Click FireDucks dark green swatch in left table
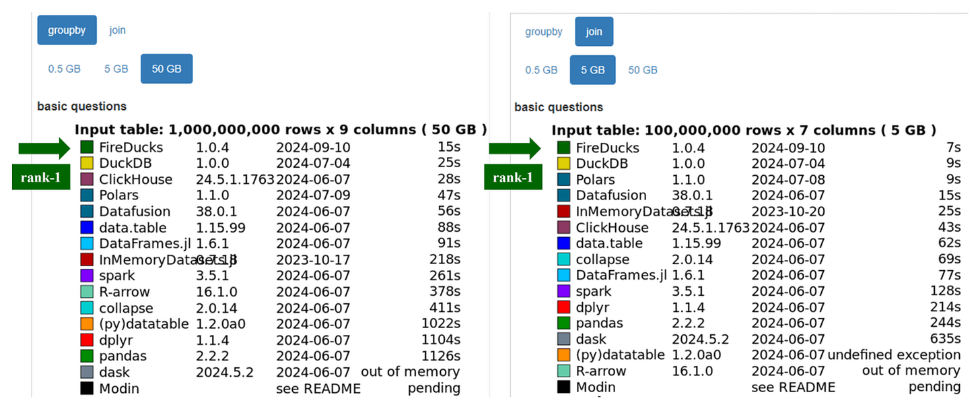The image size is (980, 409). 87,147
